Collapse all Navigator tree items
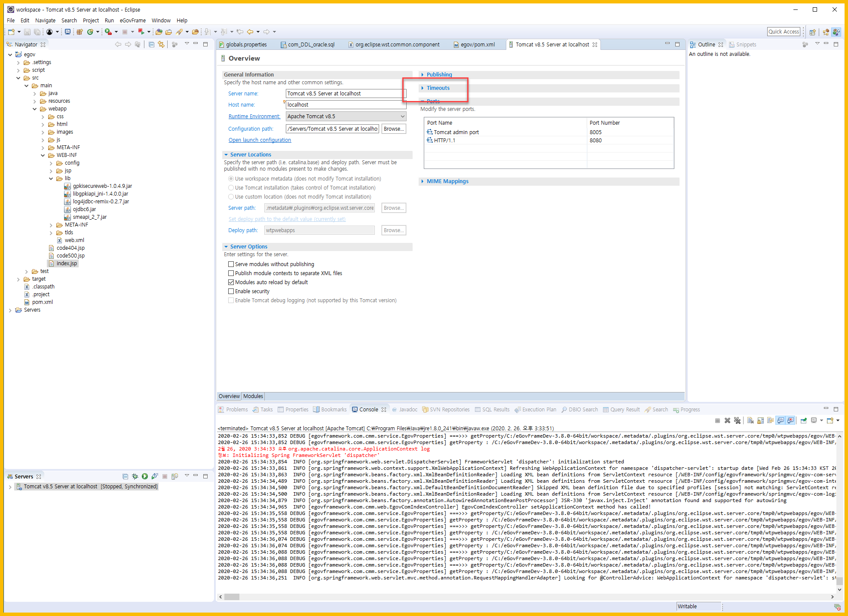 click(151, 44)
